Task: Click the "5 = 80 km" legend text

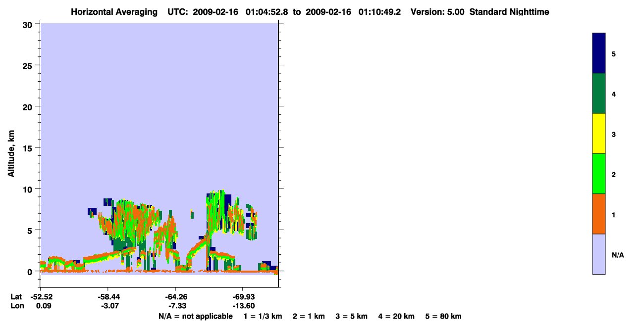Action: tap(443, 316)
